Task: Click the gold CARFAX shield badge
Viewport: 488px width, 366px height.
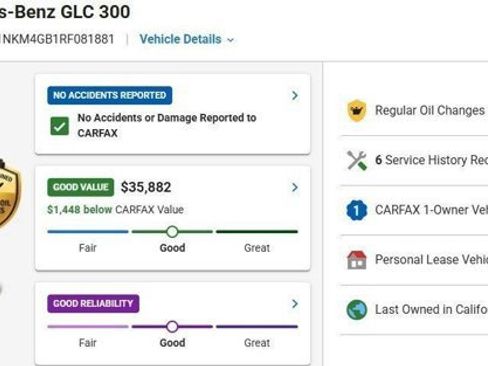Action: [9, 193]
